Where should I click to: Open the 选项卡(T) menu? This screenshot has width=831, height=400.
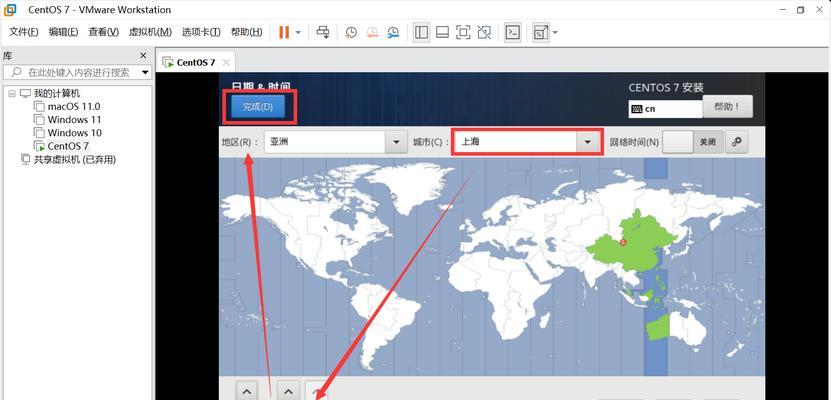click(x=201, y=32)
